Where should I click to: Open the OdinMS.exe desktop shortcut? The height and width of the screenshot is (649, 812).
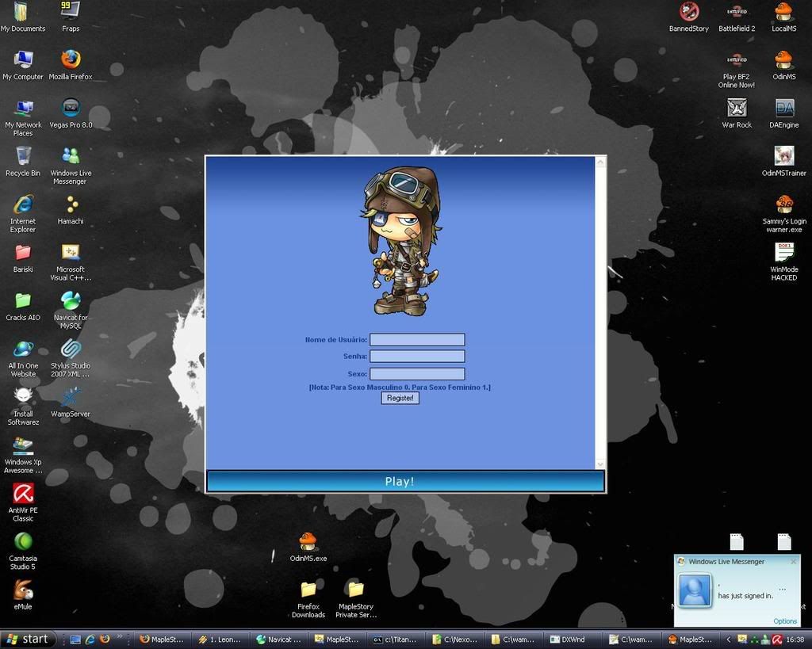click(308, 542)
